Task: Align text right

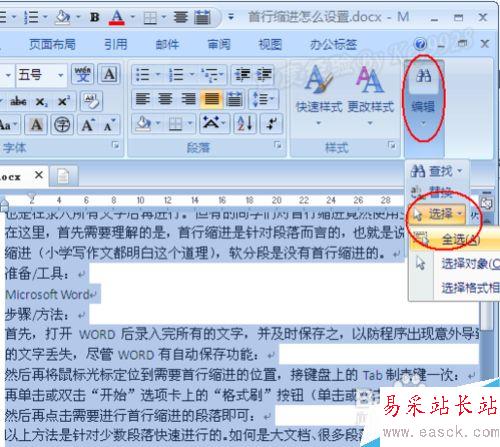Action: pyautogui.click(x=188, y=99)
